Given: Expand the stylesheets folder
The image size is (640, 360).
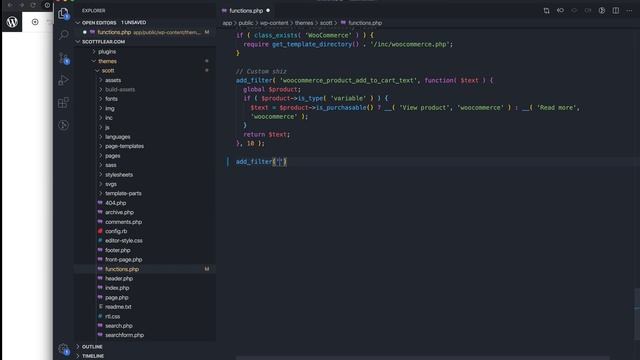Looking at the screenshot, I should coord(119,175).
